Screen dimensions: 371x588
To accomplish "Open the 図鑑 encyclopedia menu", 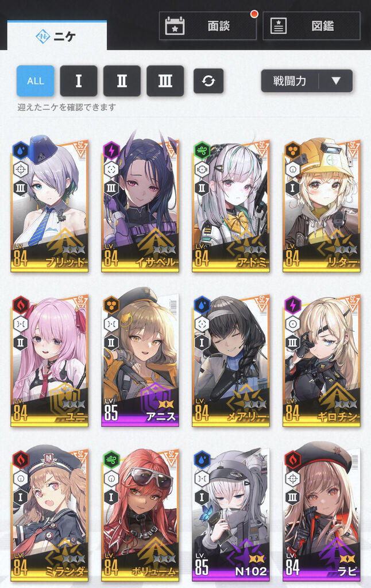I will [x=311, y=26].
